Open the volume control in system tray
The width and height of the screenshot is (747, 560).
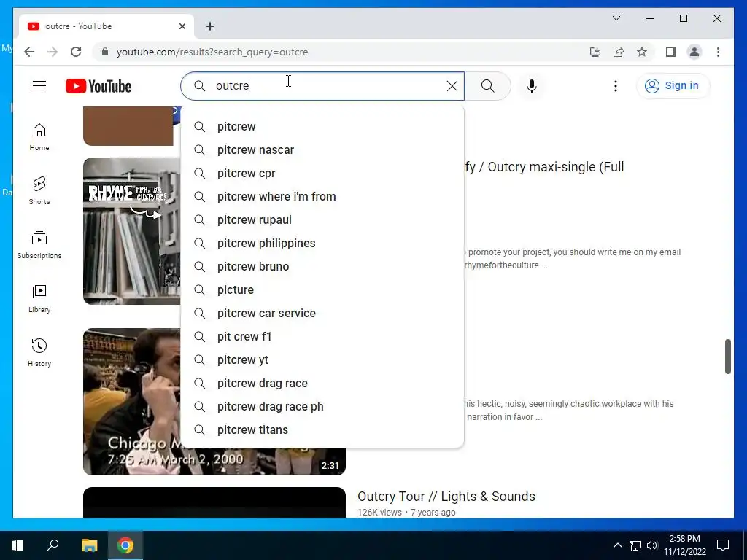[652, 545]
